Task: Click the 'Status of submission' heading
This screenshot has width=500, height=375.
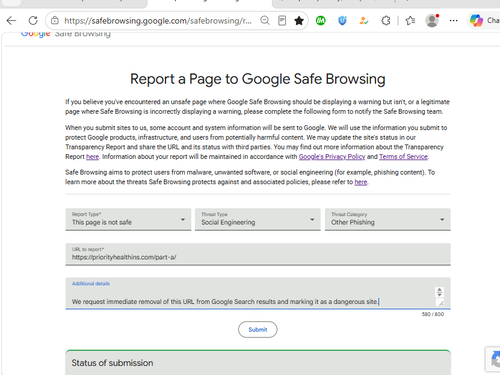Action: (x=112, y=363)
